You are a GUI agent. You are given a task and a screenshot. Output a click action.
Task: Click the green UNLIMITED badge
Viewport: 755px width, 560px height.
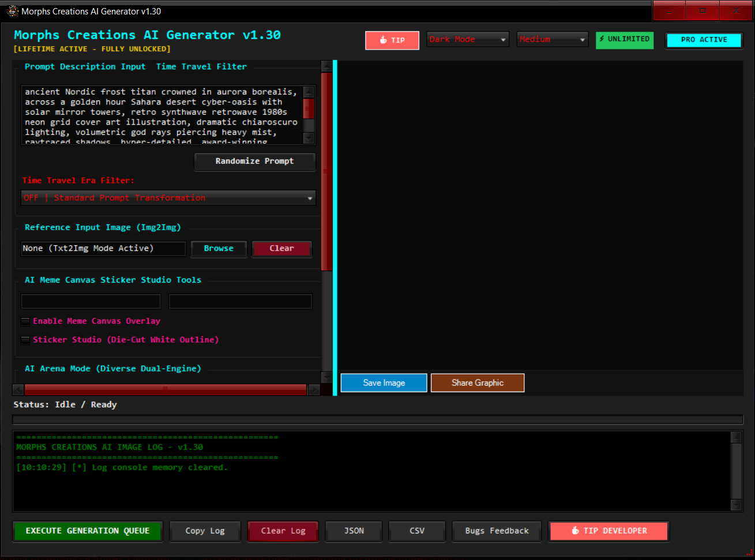(625, 39)
